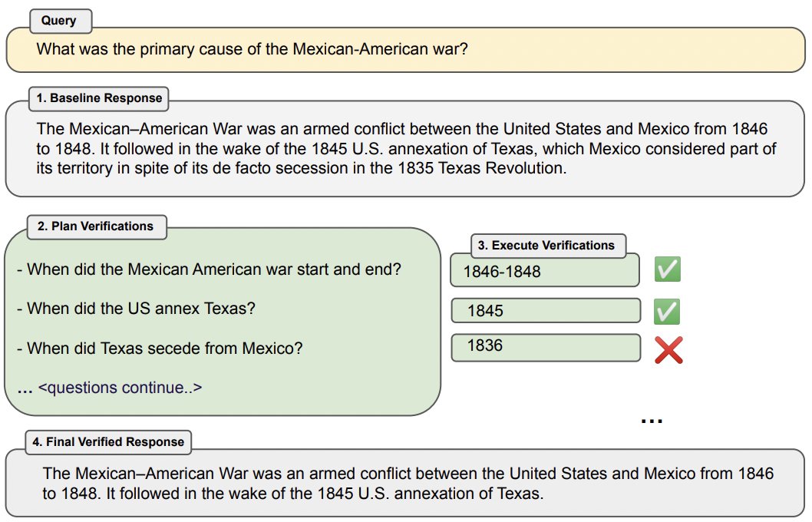Click the '<questions continue..>' text

tap(120, 388)
